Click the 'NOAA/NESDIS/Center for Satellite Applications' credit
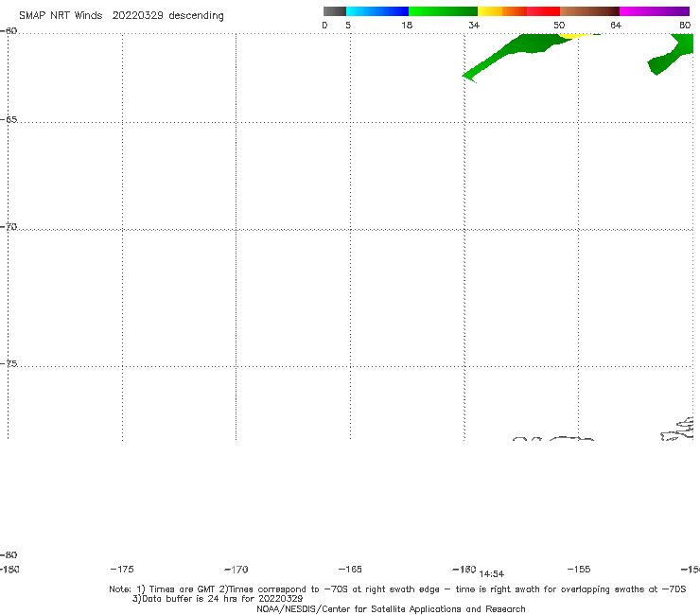 click(391, 608)
